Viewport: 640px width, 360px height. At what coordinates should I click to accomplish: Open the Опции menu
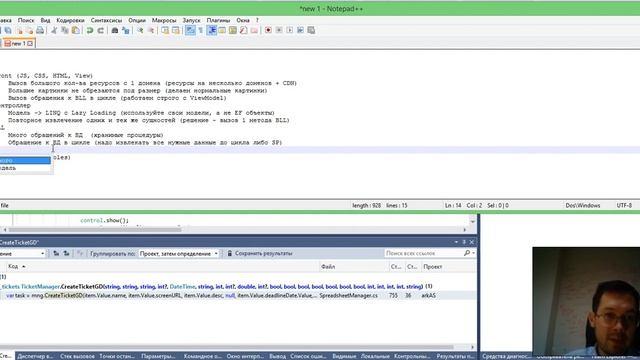(137, 20)
